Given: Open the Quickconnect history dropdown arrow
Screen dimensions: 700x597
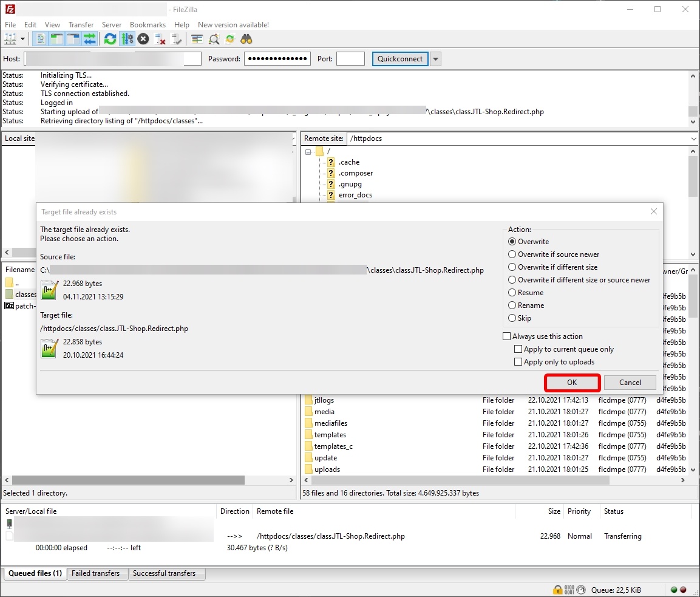Looking at the screenshot, I should (435, 59).
